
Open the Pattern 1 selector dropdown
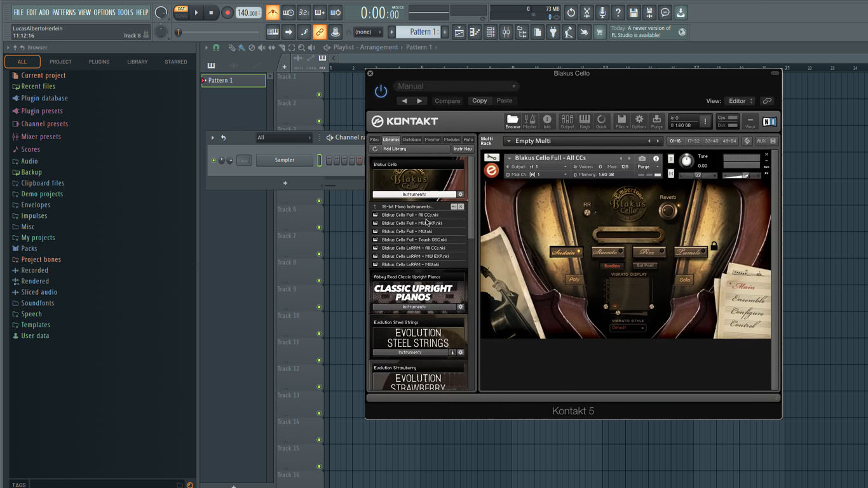point(418,32)
